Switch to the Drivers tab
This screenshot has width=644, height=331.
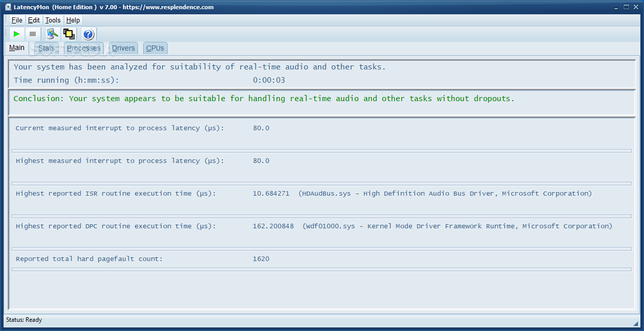123,48
